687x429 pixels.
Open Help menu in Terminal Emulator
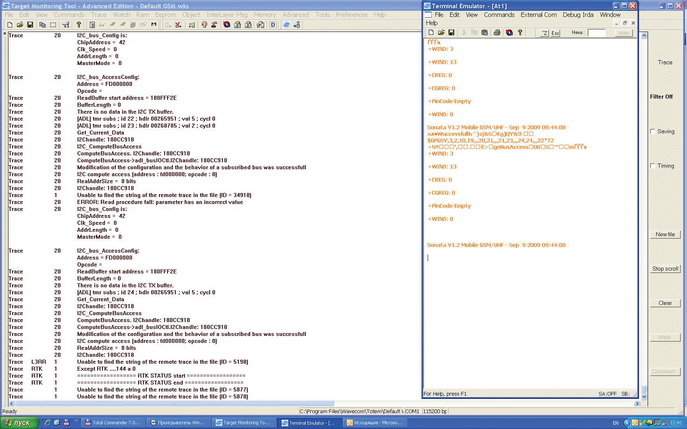[432, 23]
